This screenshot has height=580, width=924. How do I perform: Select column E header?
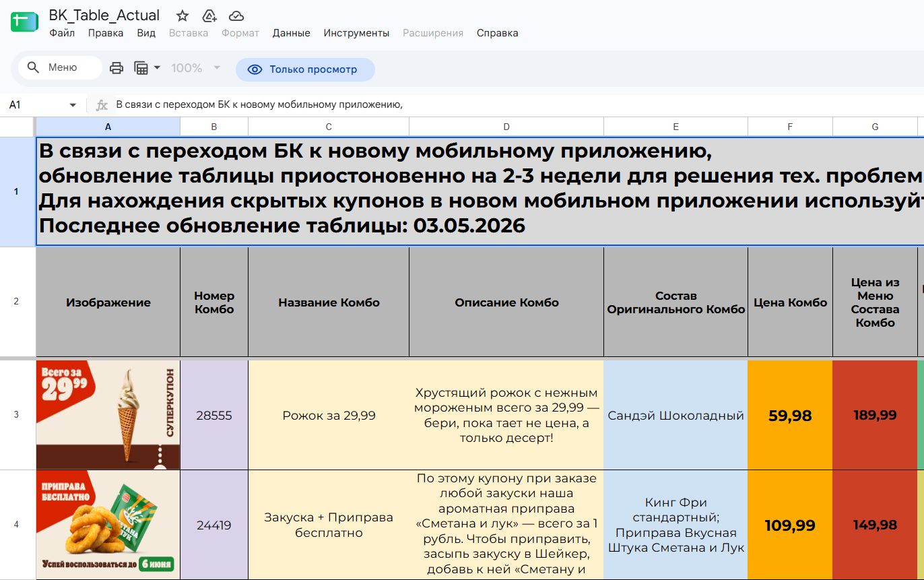pos(675,127)
